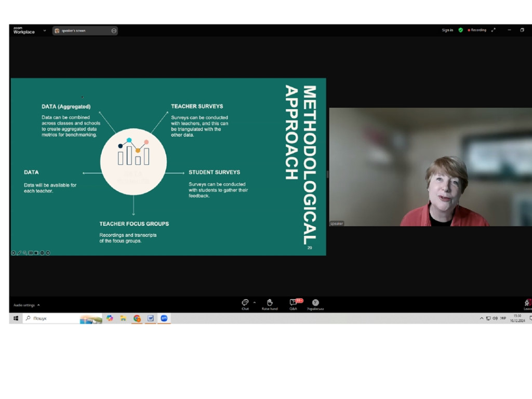Viewport: 532px width, 399px height.
Task: Click the speaker's video thumbnail
Action: tap(431, 167)
